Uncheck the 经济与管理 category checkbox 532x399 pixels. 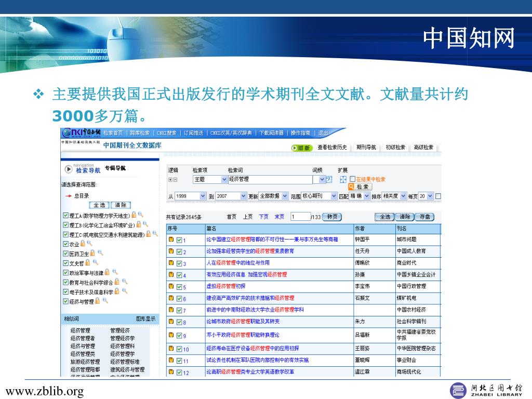coord(66,301)
